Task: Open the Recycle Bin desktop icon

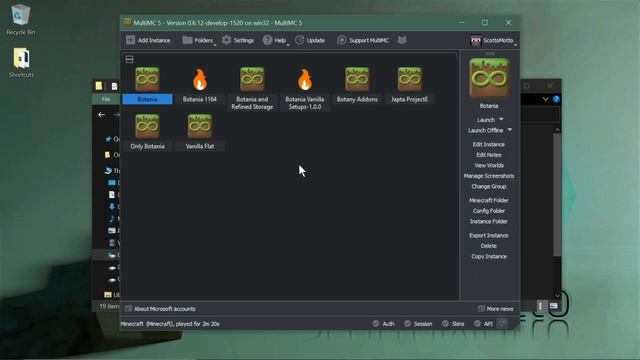Action: 20,20
